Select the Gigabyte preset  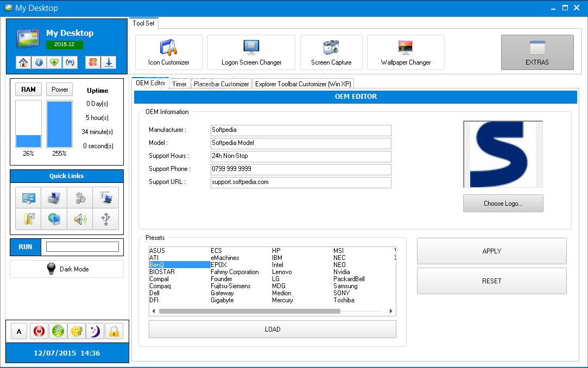point(223,301)
